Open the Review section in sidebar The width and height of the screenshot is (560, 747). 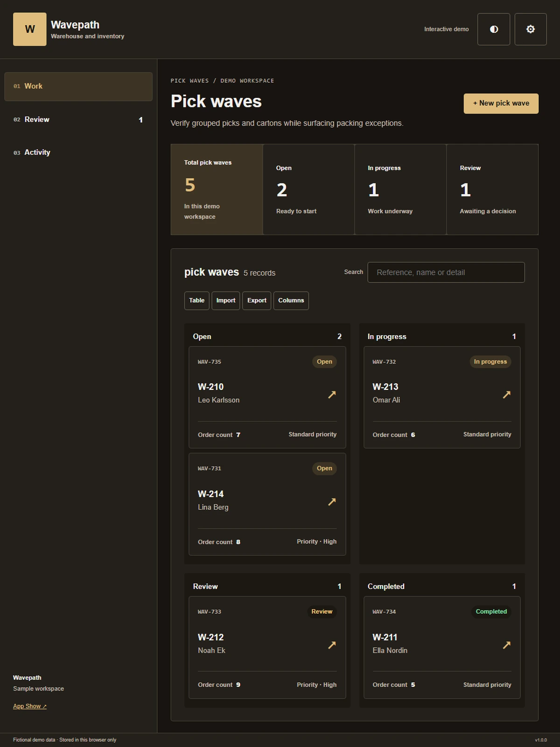click(x=78, y=120)
